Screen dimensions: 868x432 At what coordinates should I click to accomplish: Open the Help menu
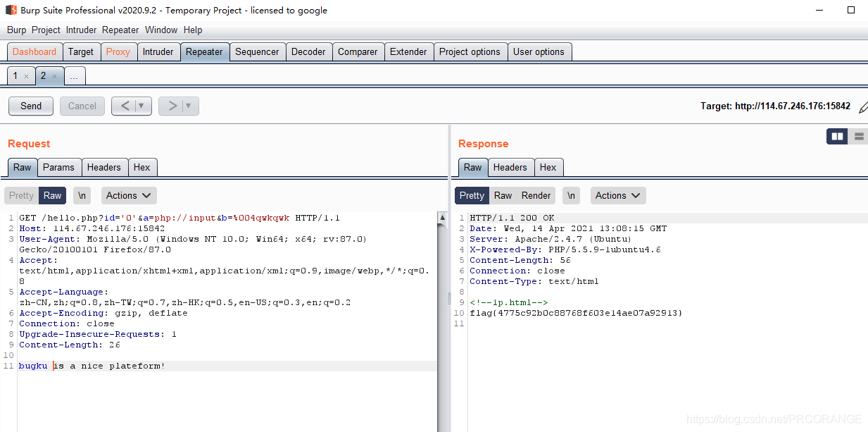pyautogui.click(x=193, y=30)
